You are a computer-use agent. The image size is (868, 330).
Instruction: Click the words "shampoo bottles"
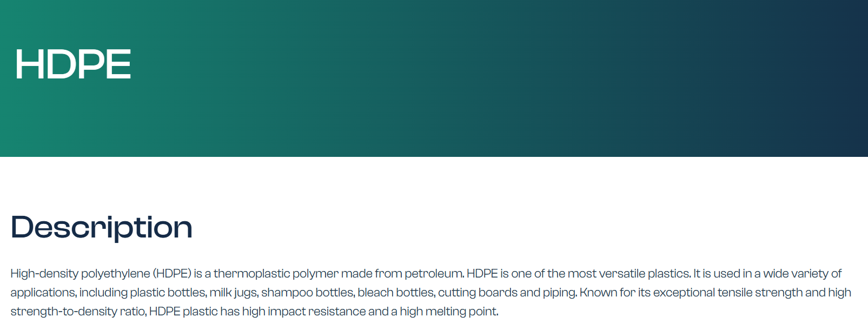tap(307, 293)
